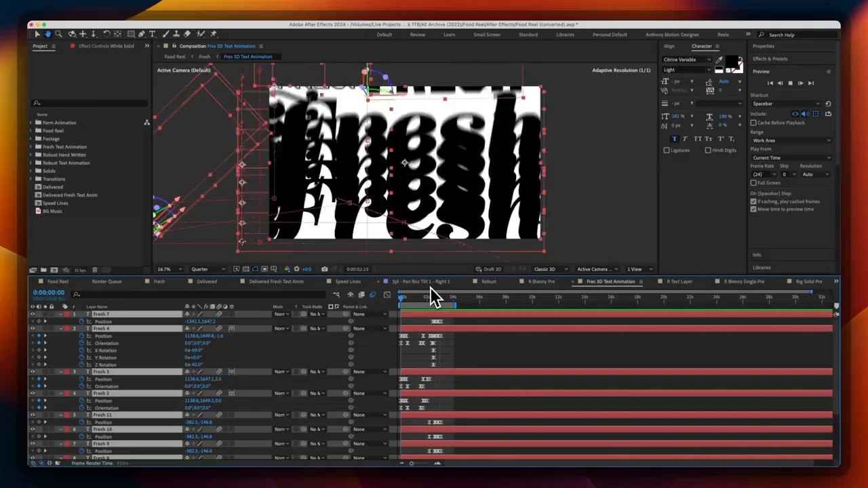Switch to the Default workspace
This screenshot has width=868, height=488.
click(x=384, y=35)
